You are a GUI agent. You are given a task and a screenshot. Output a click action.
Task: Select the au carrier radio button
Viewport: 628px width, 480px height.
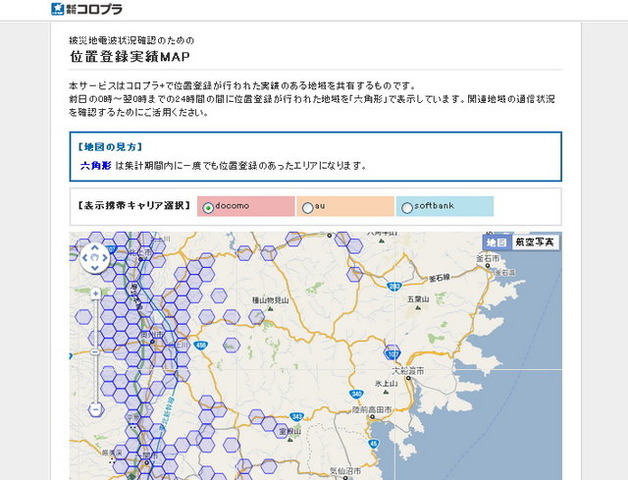[x=307, y=208]
